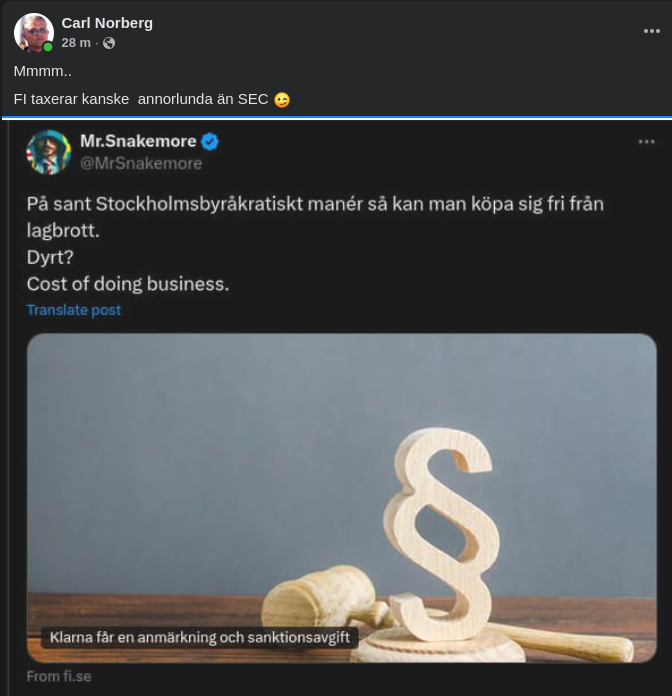Open Carl Norberg's profile picture
Screen dimensions: 672x696
pos(33,32)
